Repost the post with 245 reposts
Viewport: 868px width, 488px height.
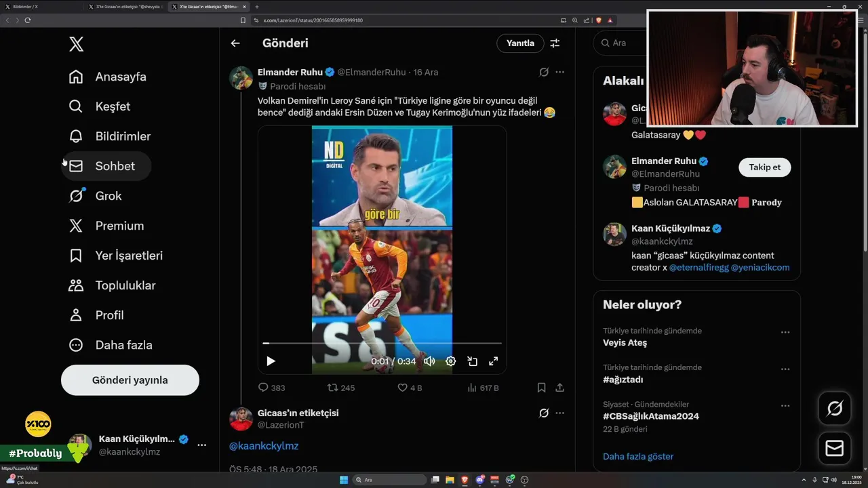click(x=341, y=388)
